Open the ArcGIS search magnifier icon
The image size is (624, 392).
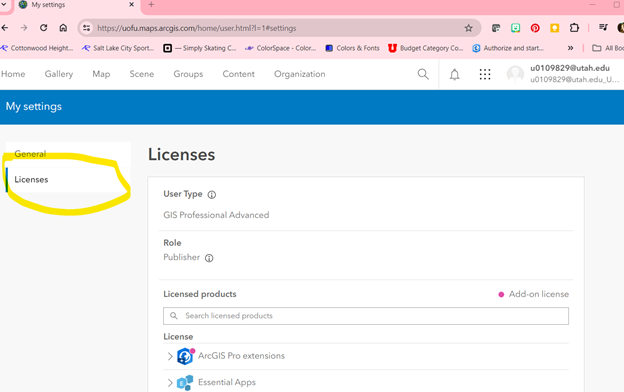423,74
